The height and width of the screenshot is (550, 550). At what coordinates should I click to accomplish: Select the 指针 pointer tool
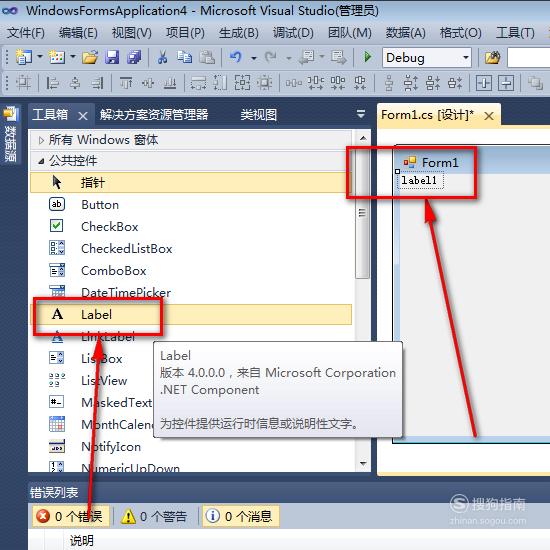[x=191, y=182]
